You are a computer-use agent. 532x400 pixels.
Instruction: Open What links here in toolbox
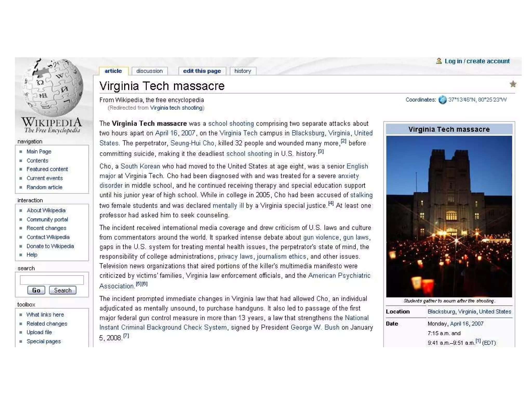(45, 314)
